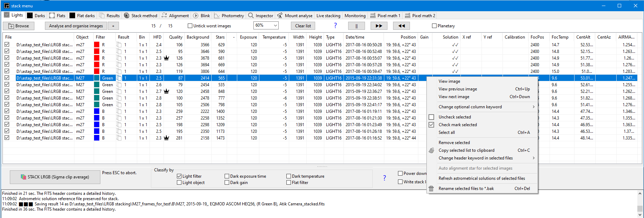This screenshot has height=218, width=644.
Task: Sort by the HFD column header
Action: pyautogui.click(x=157, y=37)
